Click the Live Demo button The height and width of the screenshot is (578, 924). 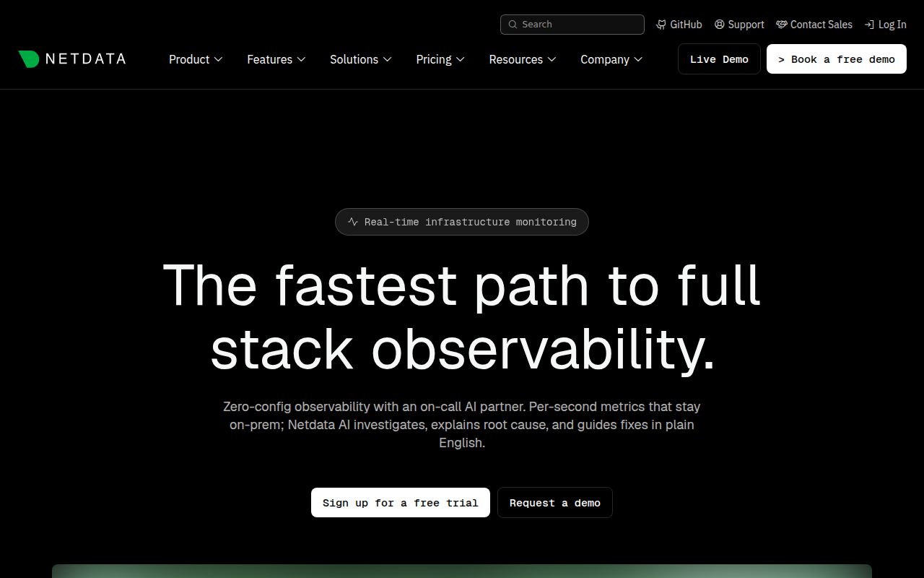point(719,59)
